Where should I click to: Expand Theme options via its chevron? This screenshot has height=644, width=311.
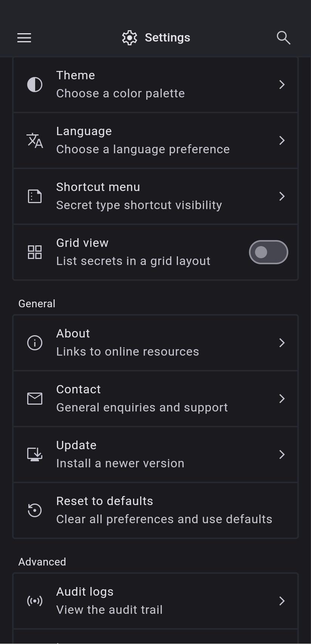pos(282,85)
